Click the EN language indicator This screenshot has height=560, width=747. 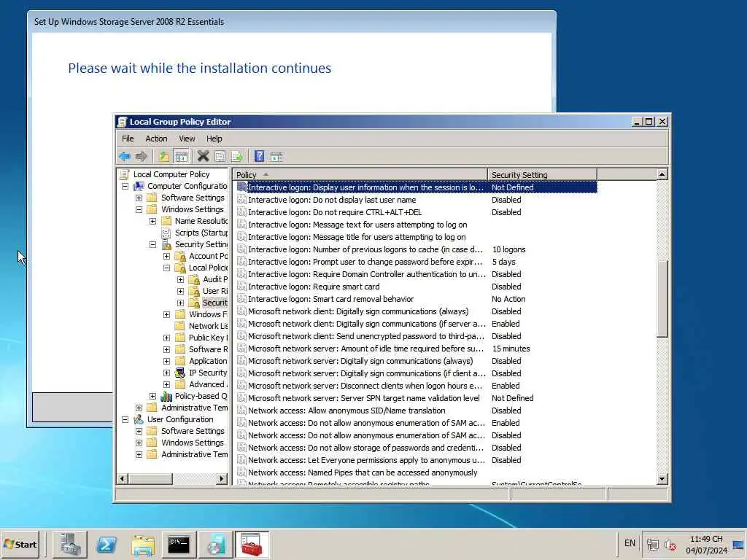630,543
